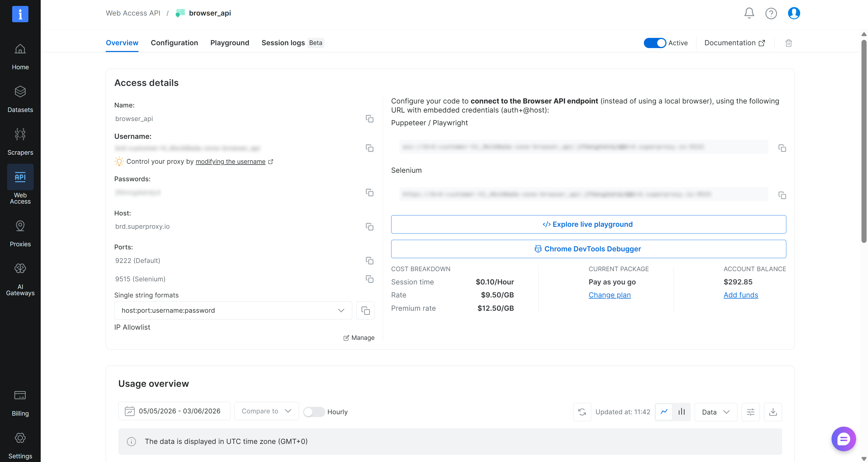Toggle the Active zone switch
868x462 pixels.
[655, 43]
